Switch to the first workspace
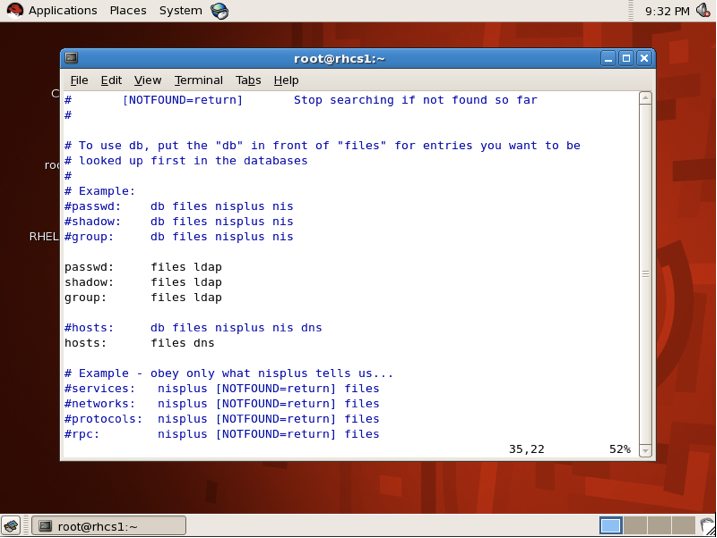 coord(610,526)
